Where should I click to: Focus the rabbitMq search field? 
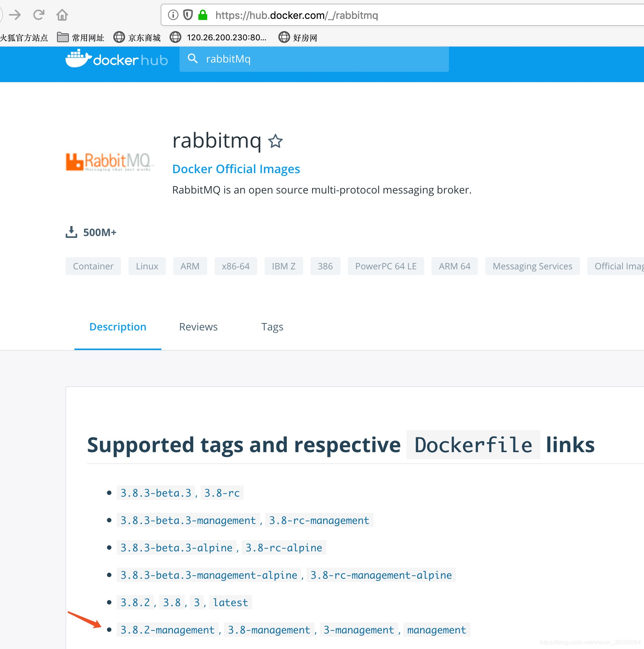(x=314, y=59)
